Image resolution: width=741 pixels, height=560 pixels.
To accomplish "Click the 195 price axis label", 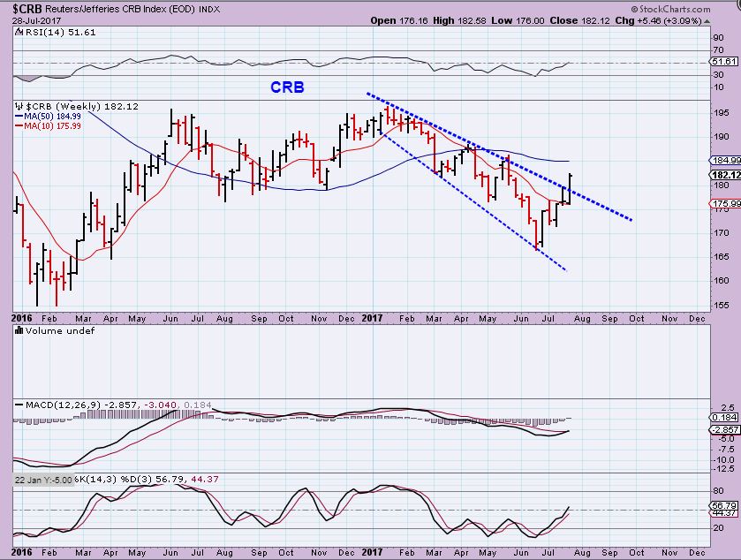I will tap(722, 113).
